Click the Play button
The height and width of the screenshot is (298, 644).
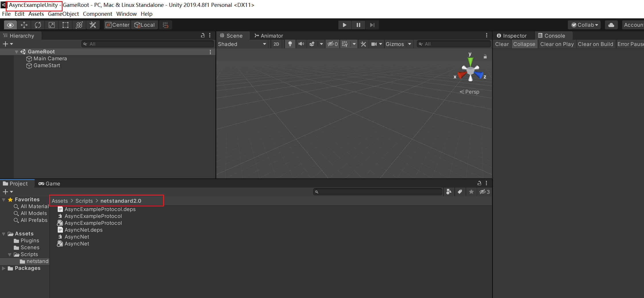(x=344, y=25)
